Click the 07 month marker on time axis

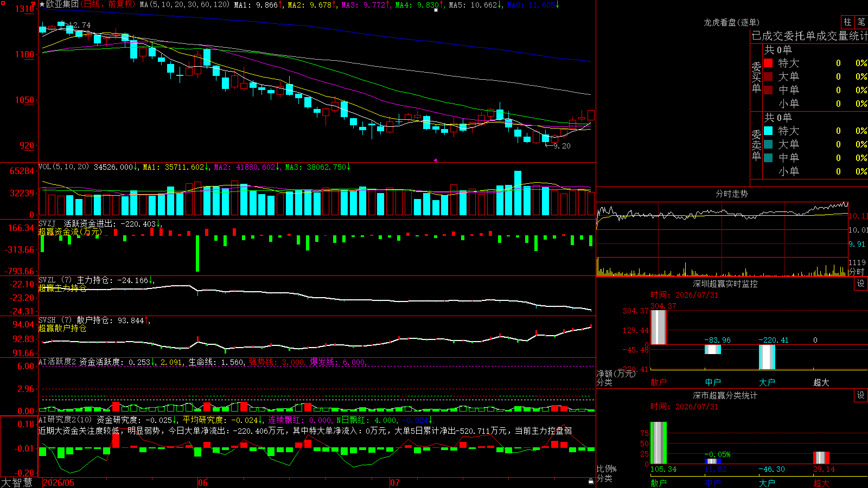point(395,483)
